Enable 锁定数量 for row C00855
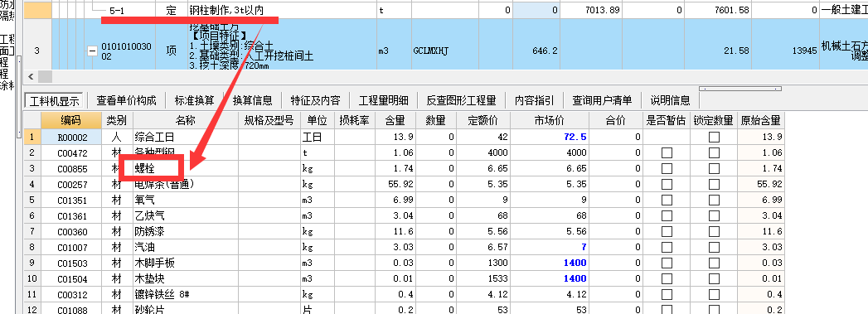Screen dimensions: 868x314 click(x=714, y=169)
